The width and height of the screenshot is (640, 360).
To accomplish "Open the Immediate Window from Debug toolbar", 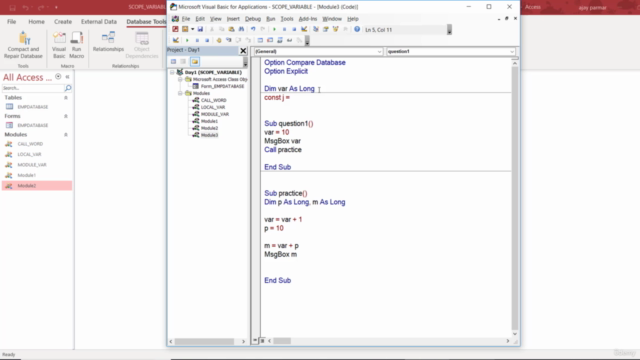I will 270,40.
